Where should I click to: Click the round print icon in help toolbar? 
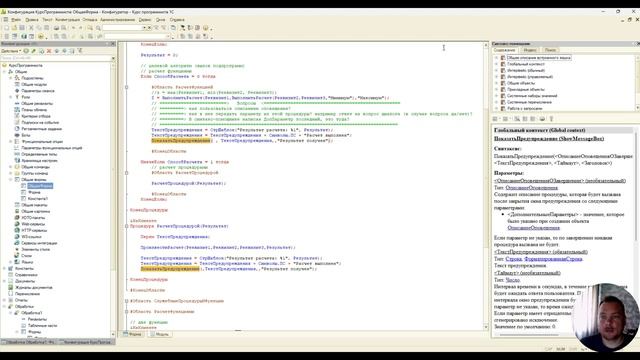(542, 119)
